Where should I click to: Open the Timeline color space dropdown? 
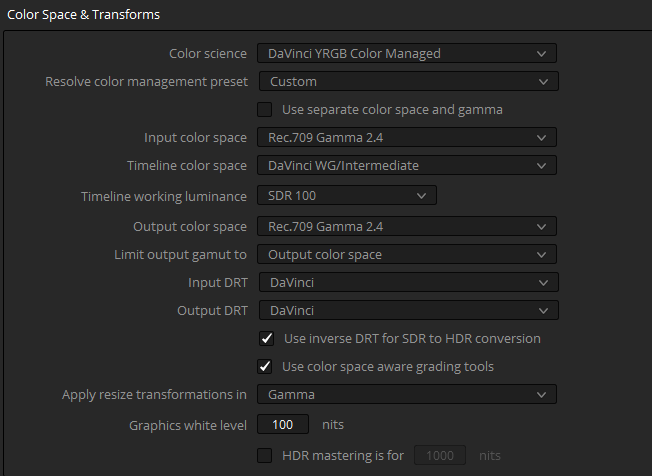coord(407,165)
